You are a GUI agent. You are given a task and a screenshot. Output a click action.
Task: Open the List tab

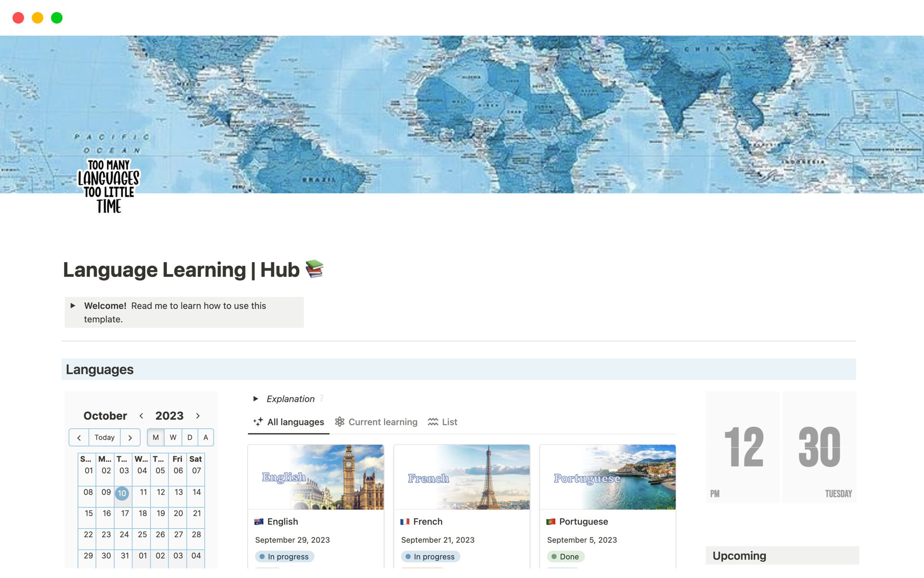[x=449, y=422]
